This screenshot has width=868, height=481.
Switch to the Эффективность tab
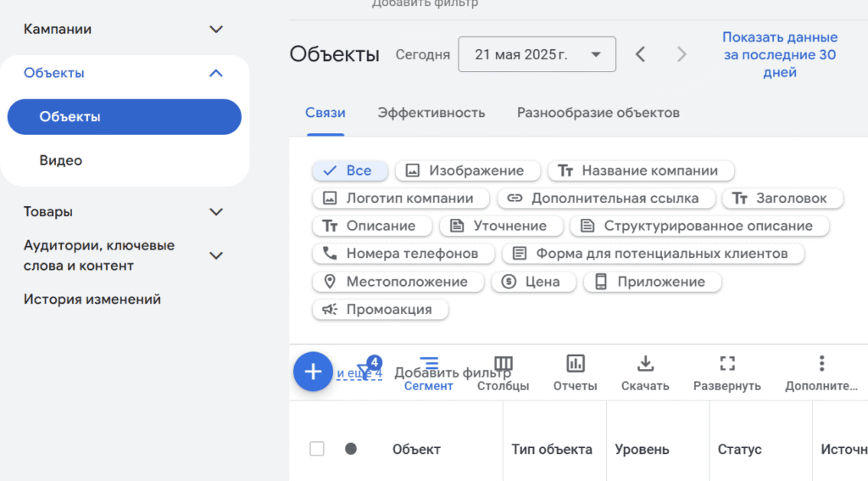(x=431, y=113)
